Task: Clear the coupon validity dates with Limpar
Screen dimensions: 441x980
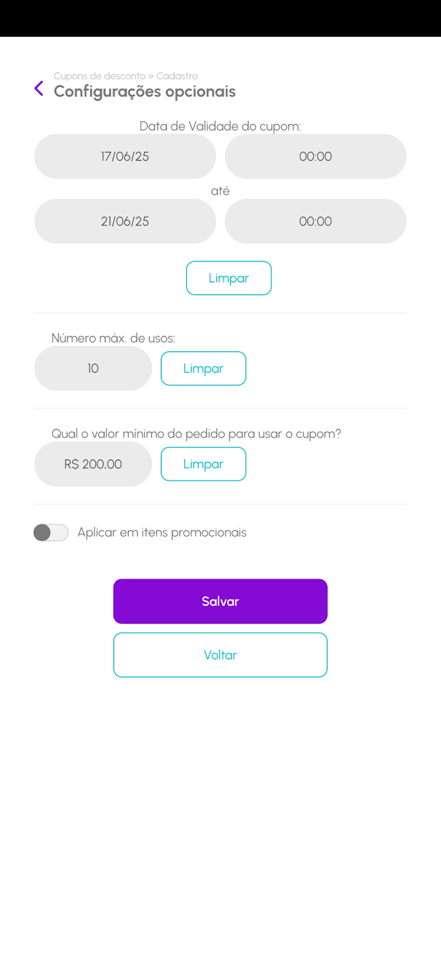Action: [228, 278]
